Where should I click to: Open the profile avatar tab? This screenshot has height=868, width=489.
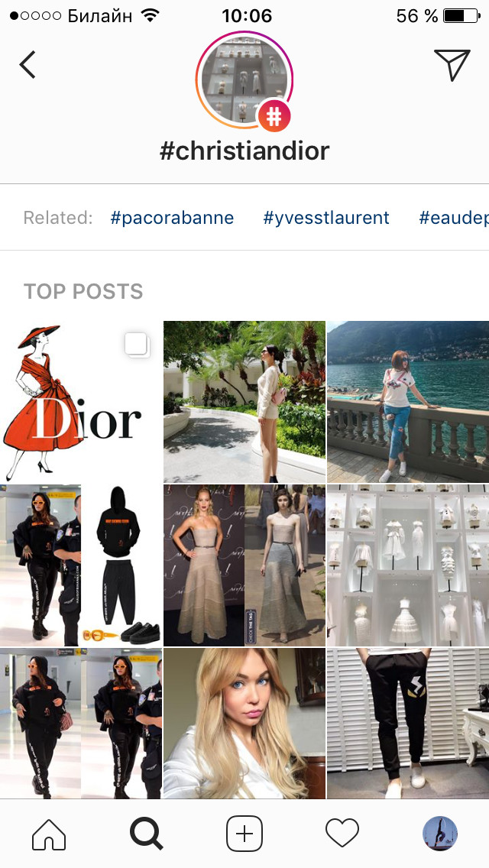439,833
